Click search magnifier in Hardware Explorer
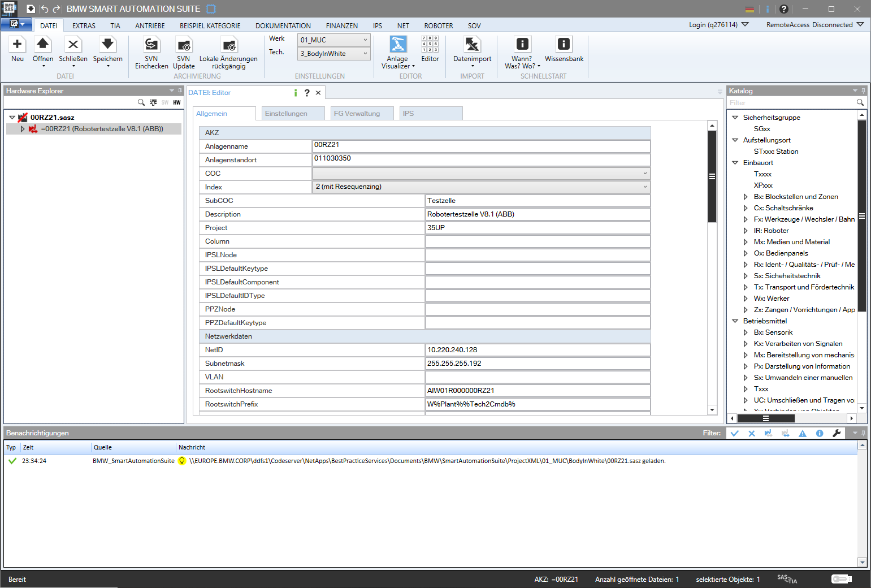This screenshot has width=871, height=588. coord(141,102)
